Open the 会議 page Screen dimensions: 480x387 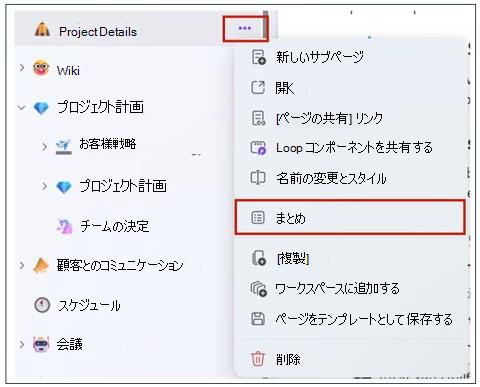pos(69,344)
